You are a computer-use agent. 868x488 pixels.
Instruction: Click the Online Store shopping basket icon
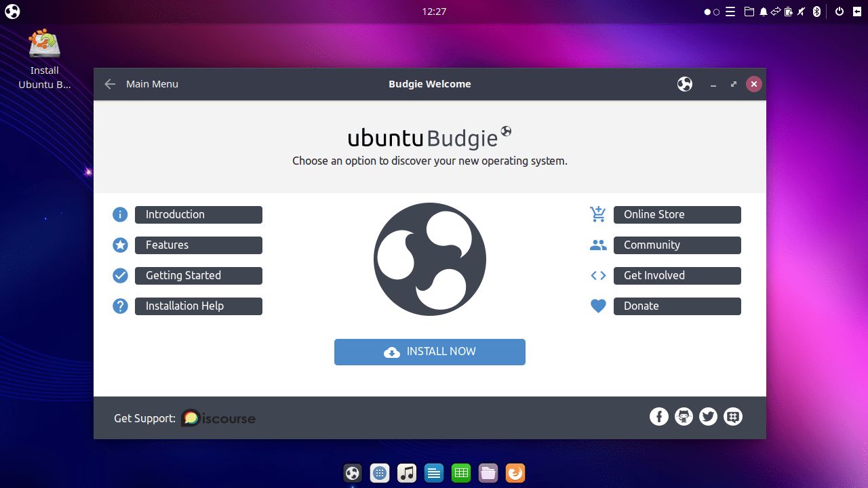(597, 214)
